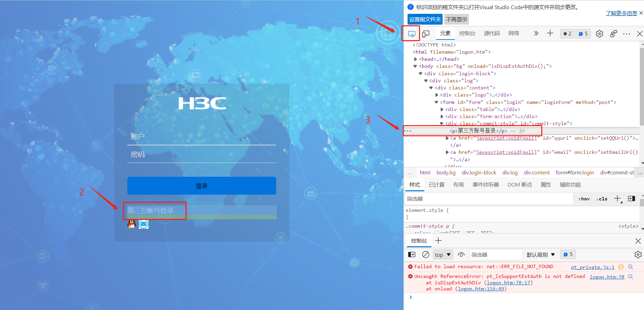Expand the a id="qqurl" node
Viewport: 644px width, 310px height.
(447, 138)
